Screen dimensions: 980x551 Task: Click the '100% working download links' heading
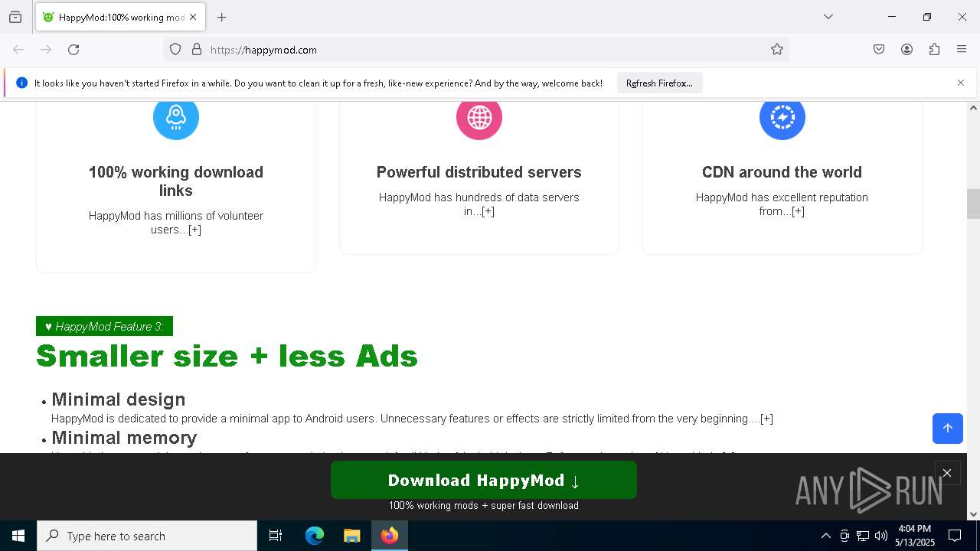point(176,181)
